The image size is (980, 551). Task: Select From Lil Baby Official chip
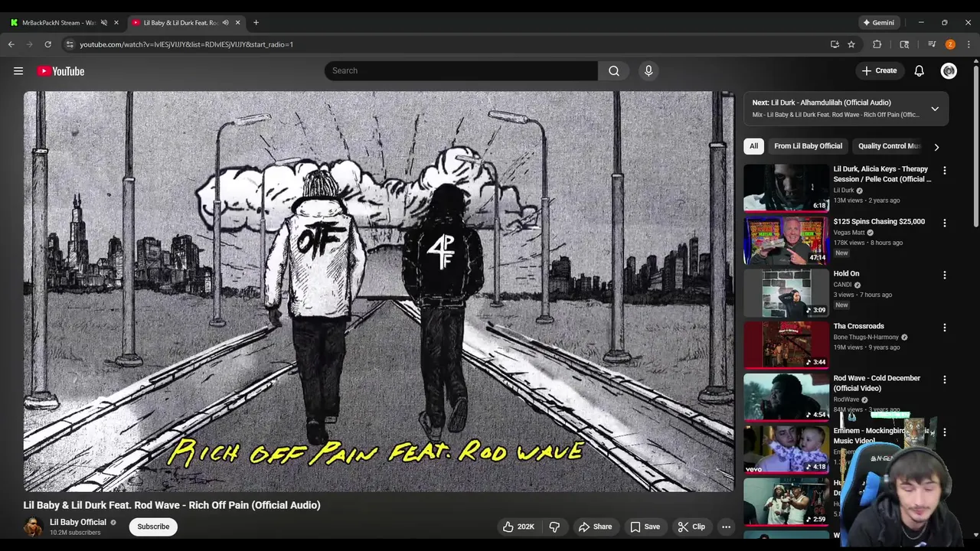tap(808, 146)
